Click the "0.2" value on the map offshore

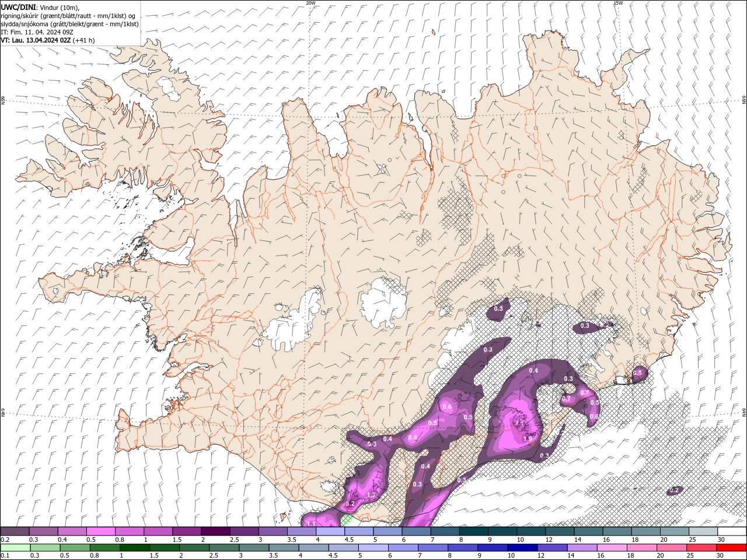point(675,490)
